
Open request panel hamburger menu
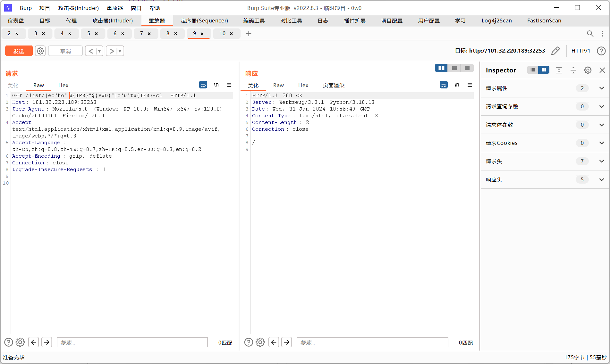pyautogui.click(x=229, y=85)
